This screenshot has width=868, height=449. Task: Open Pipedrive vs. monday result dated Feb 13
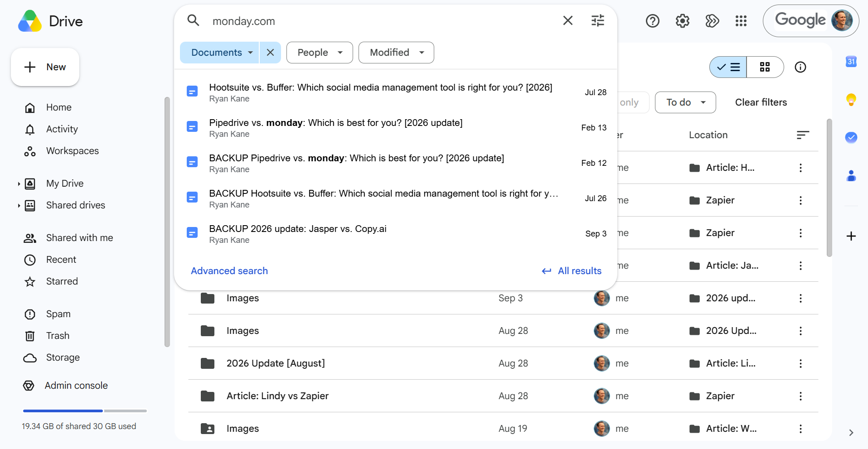click(396, 128)
